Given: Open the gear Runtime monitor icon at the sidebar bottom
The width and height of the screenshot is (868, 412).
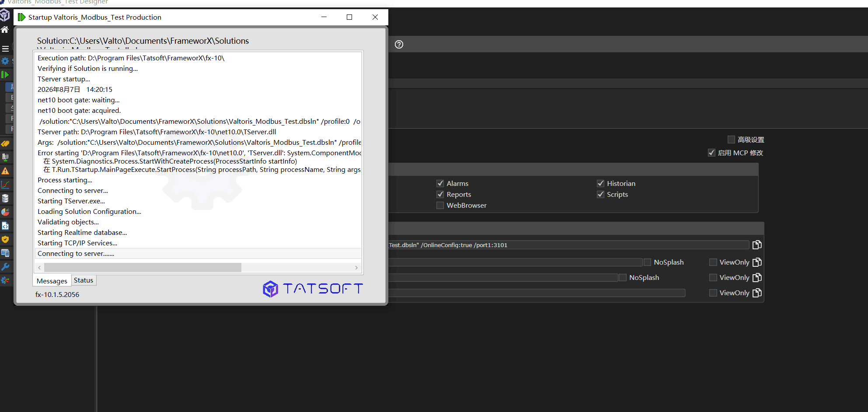Looking at the screenshot, I should point(5,280).
